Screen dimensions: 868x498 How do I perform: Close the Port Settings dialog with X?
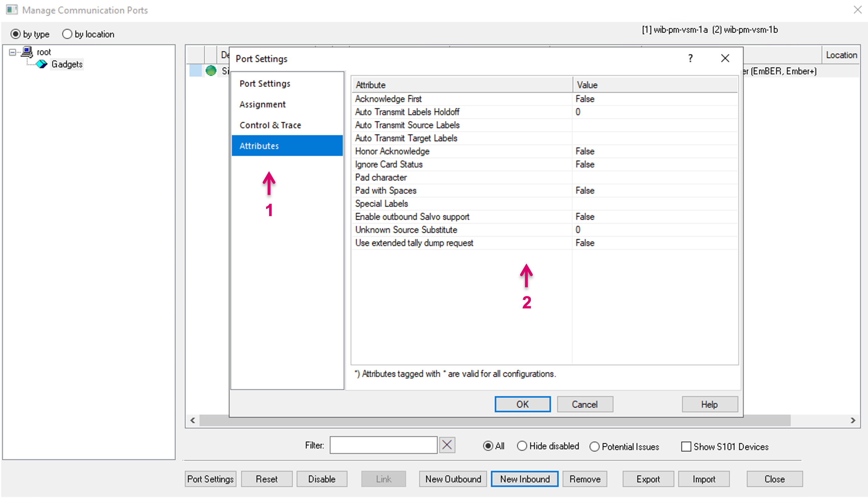coord(725,58)
